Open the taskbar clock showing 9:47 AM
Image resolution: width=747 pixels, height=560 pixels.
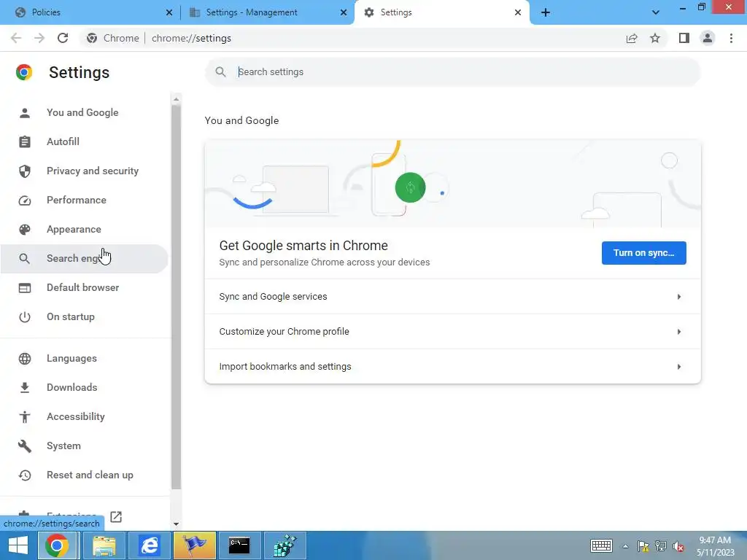715,546
